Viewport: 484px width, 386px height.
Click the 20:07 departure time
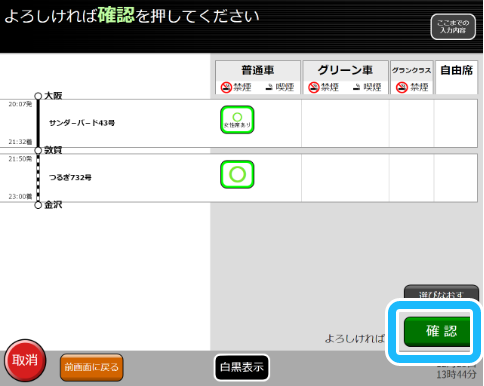click(x=20, y=104)
